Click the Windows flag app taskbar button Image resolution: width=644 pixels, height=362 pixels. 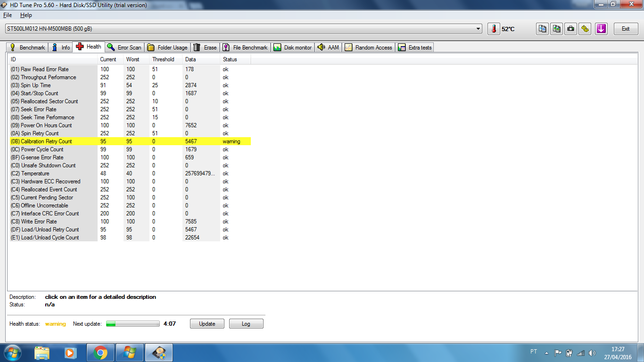(x=129, y=353)
